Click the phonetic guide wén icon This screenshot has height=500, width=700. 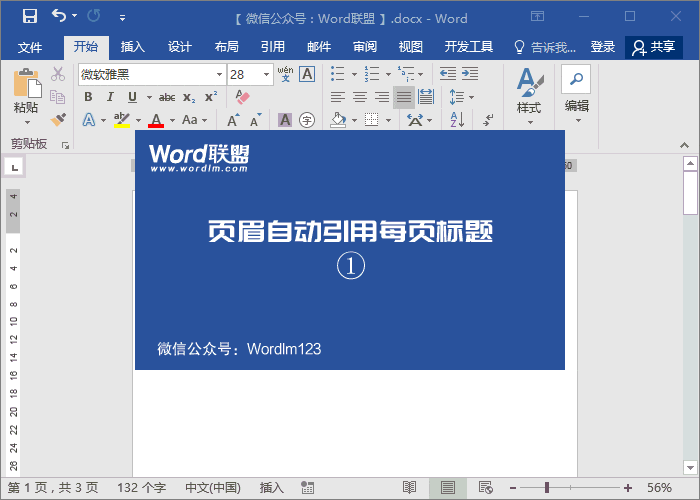tap(285, 74)
